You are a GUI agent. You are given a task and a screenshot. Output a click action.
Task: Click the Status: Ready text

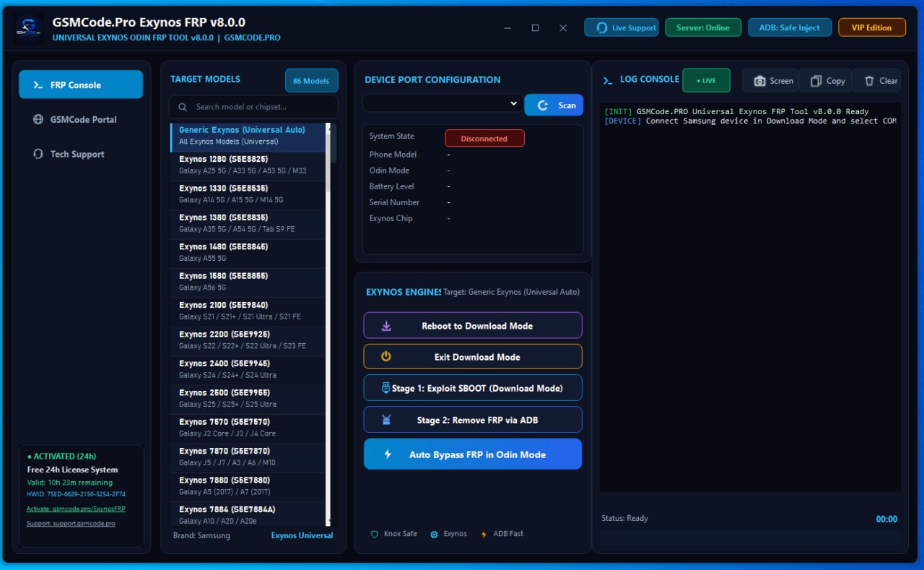[624, 518]
